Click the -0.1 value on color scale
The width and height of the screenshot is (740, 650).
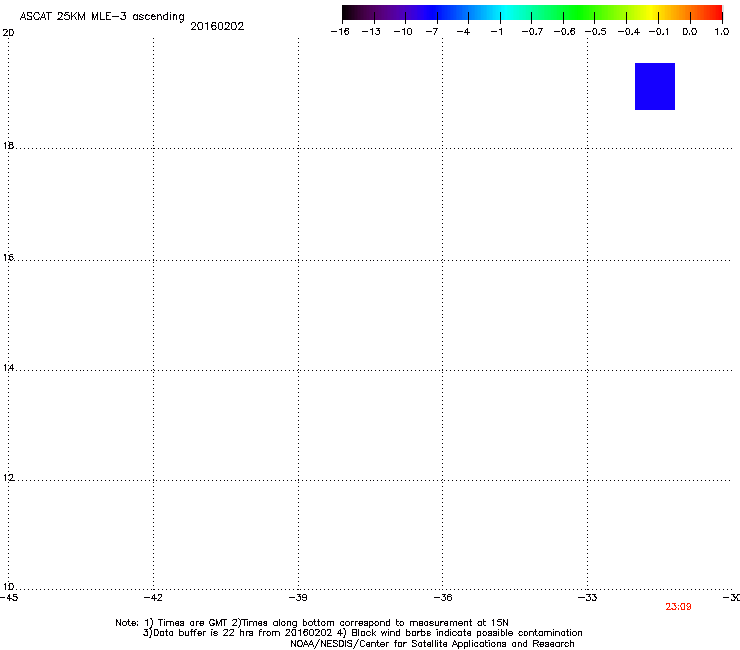pos(659,32)
